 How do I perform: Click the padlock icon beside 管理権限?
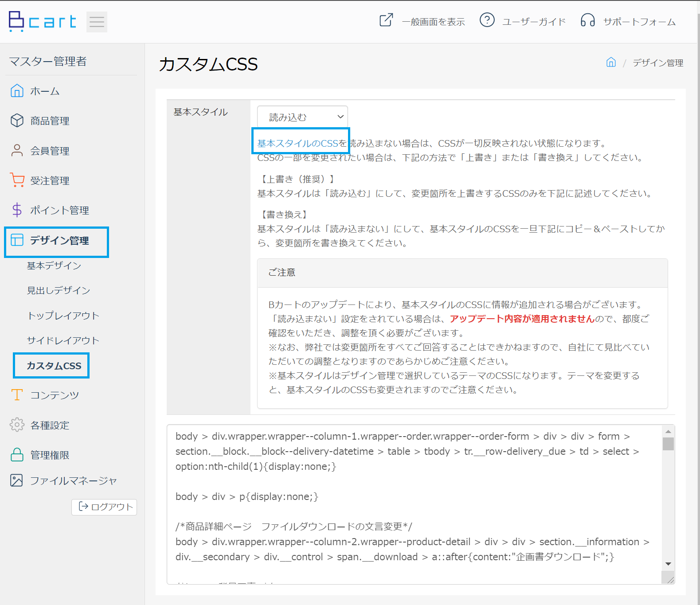(x=17, y=454)
